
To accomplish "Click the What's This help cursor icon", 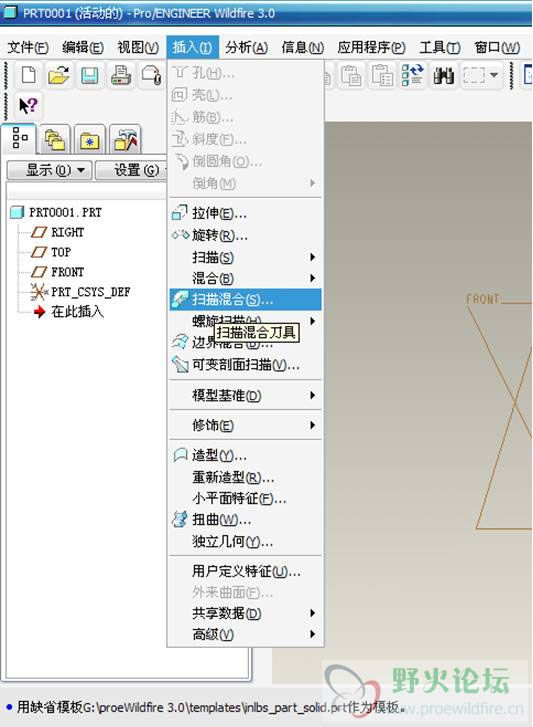I will click(28, 106).
